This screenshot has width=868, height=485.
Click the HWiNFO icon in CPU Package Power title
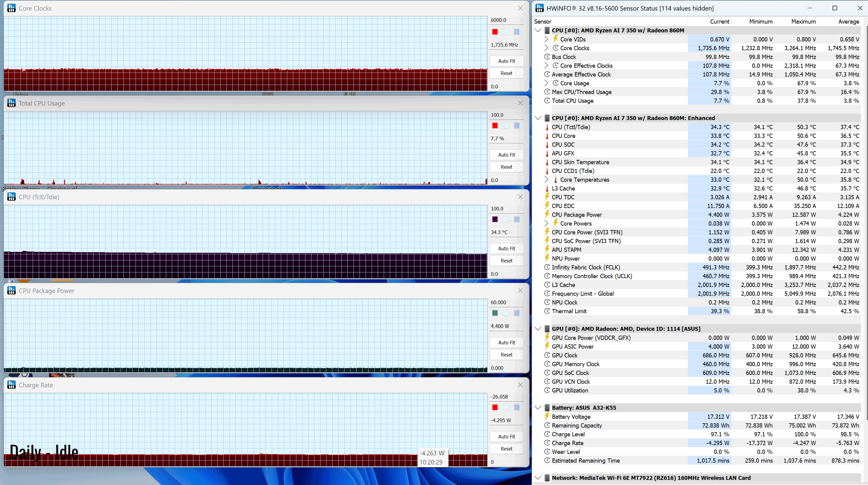click(x=12, y=291)
